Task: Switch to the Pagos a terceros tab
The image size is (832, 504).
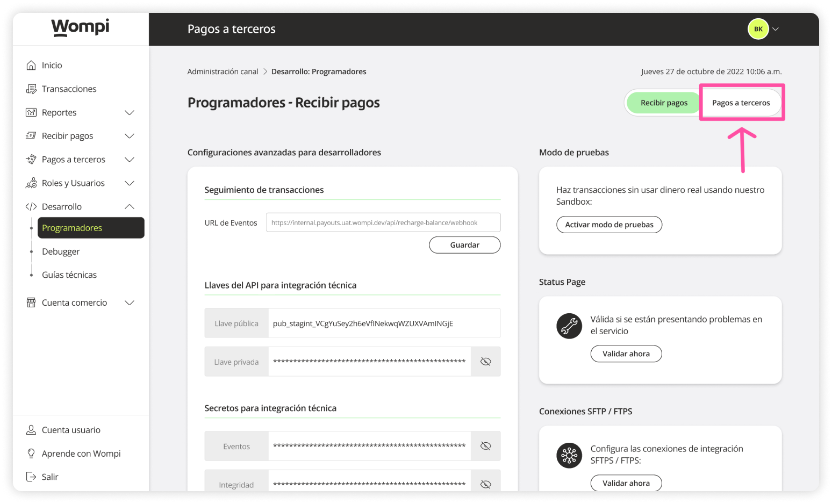Action: click(x=741, y=103)
